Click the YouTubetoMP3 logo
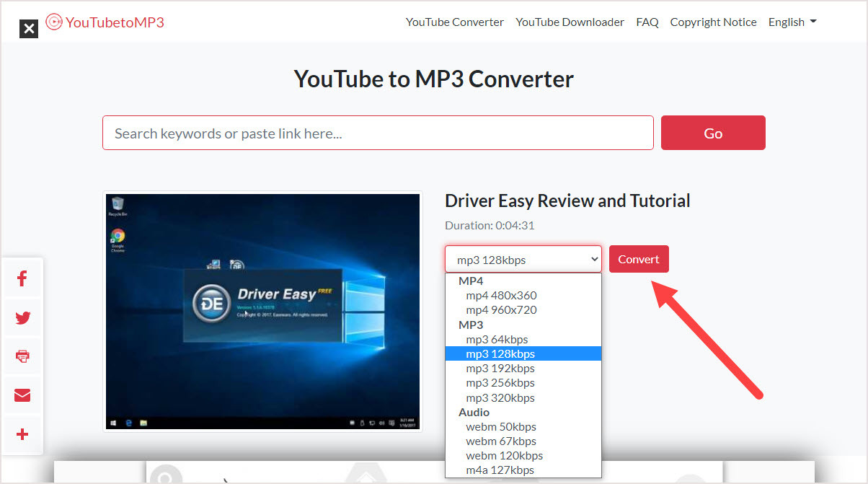The width and height of the screenshot is (868, 484). tap(105, 22)
